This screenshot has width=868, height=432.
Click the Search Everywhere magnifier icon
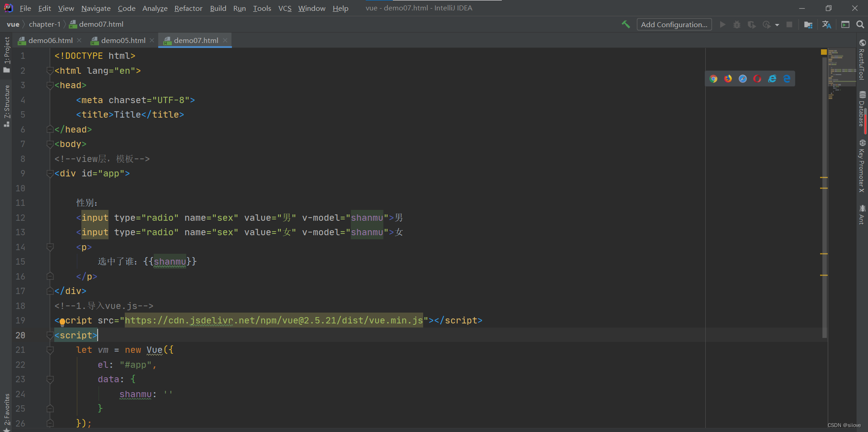pyautogui.click(x=860, y=24)
